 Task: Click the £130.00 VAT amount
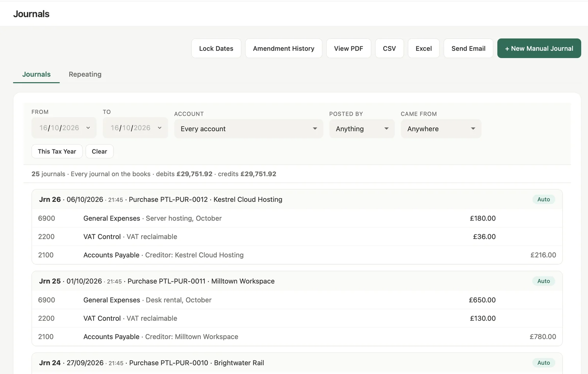(x=483, y=318)
